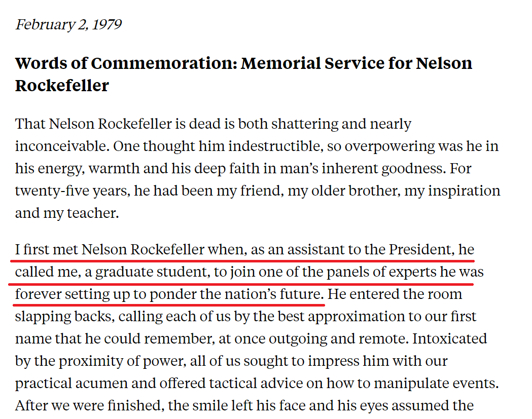Click the words 'and my teacher.'
The height and width of the screenshot is (419, 532).
(x=67, y=213)
